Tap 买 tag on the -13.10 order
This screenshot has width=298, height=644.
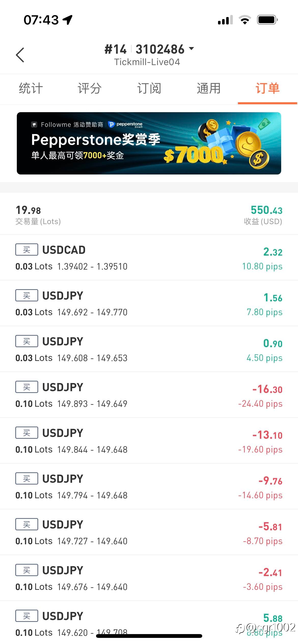(x=27, y=433)
